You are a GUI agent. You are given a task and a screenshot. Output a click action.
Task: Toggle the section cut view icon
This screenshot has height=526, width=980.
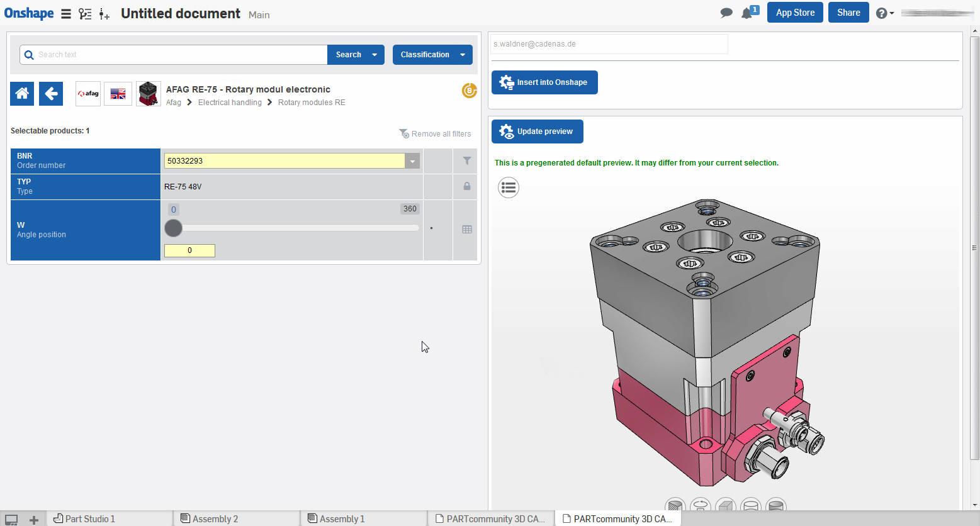(x=675, y=505)
